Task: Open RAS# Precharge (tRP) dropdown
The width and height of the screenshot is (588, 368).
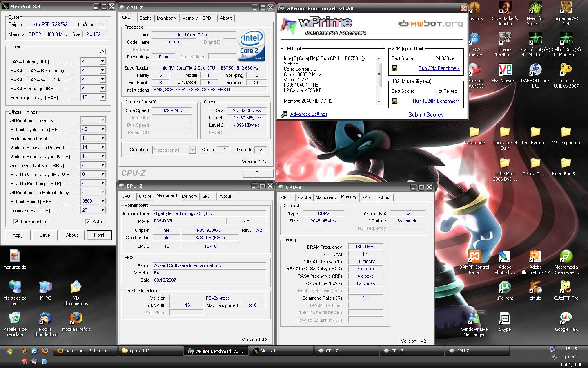Action: pos(102,88)
